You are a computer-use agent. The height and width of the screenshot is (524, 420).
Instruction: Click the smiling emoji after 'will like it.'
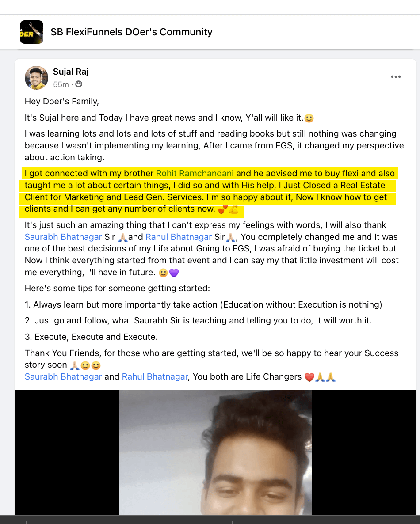pos(309,118)
